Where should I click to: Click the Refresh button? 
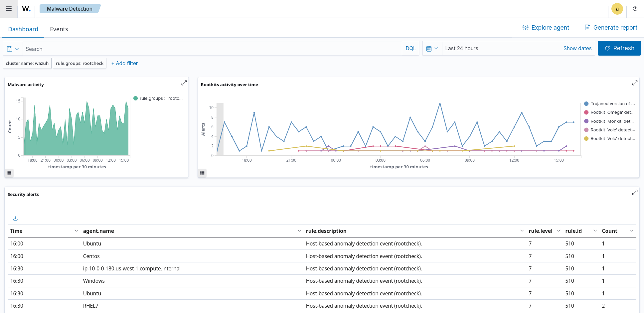pos(619,48)
